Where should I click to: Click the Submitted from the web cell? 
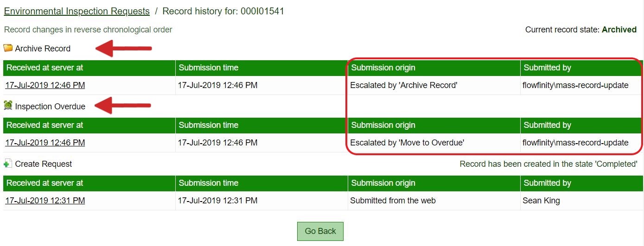click(x=434, y=201)
